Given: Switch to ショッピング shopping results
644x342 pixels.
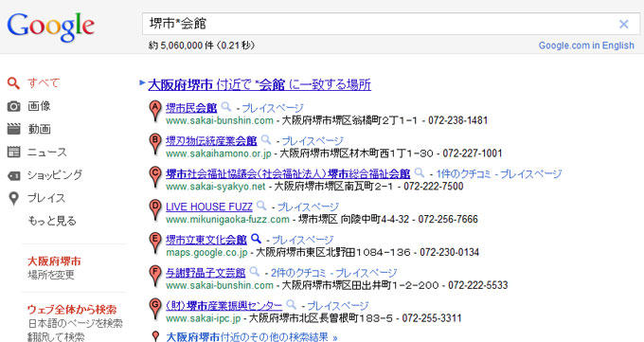Looking at the screenshot, I should tap(55, 174).
